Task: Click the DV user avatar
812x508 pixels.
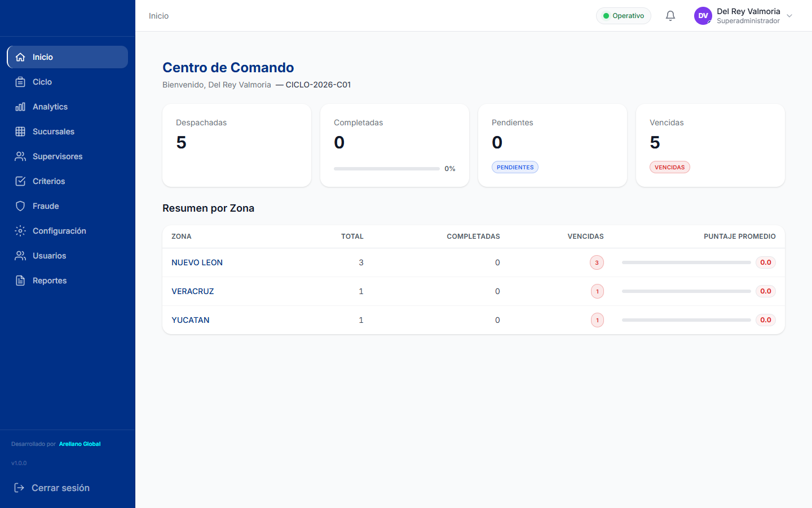Action: pyautogui.click(x=703, y=16)
